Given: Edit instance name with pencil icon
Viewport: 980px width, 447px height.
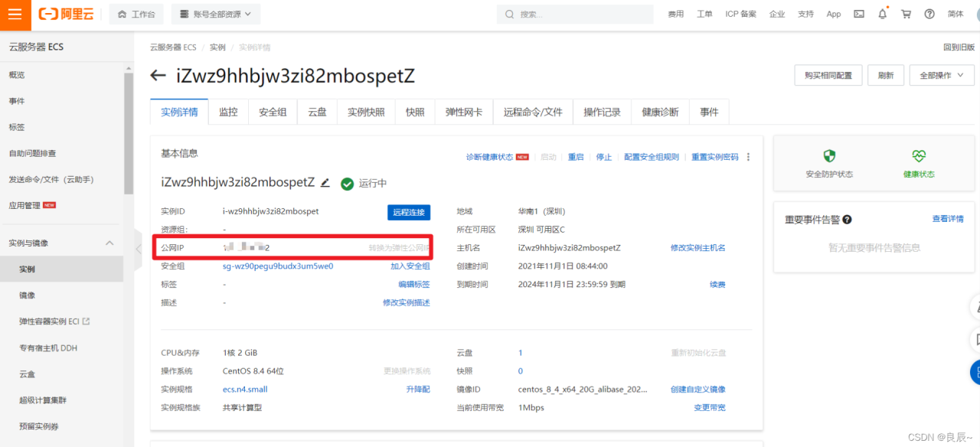Looking at the screenshot, I should pyautogui.click(x=325, y=183).
